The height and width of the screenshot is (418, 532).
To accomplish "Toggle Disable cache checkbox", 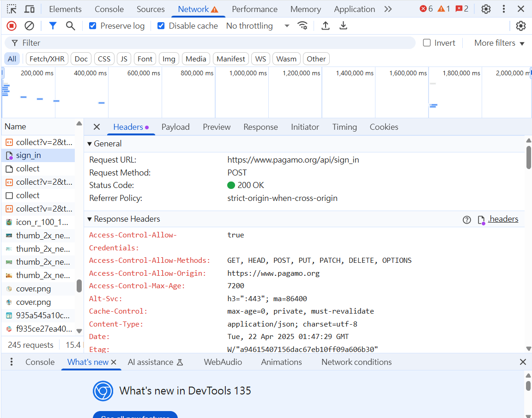I will pyautogui.click(x=161, y=26).
